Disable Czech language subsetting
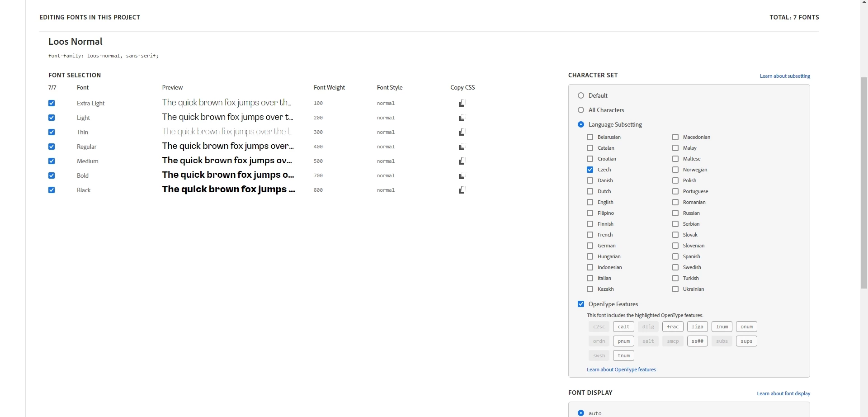This screenshot has width=868, height=417. pos(590,170)
